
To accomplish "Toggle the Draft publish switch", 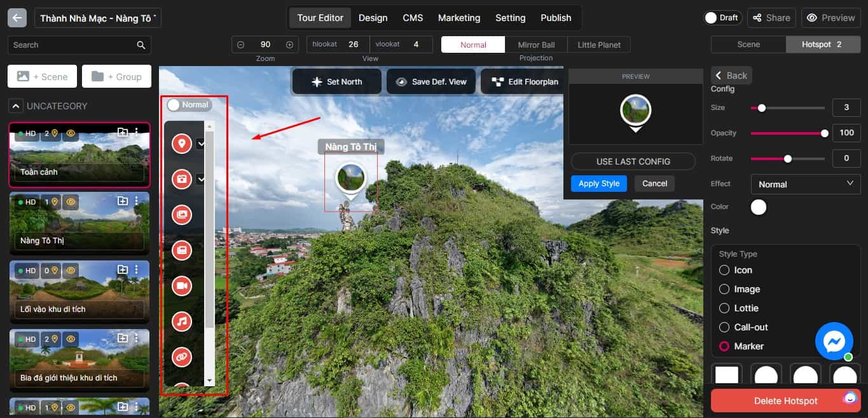I will 712,18.
